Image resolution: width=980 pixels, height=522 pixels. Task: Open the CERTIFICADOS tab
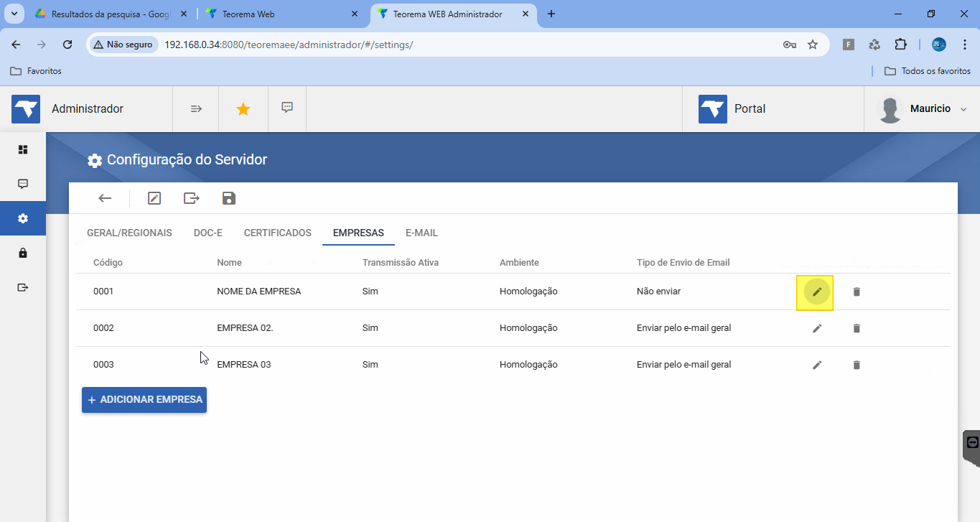278,233
